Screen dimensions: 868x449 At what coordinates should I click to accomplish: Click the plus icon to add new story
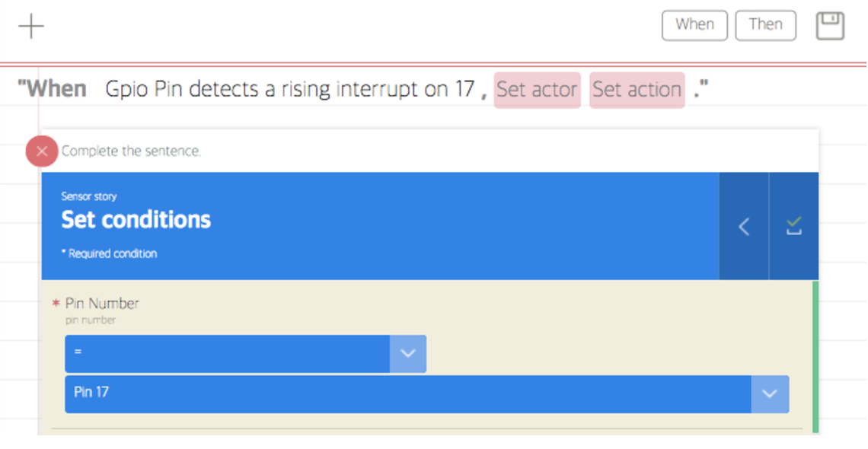[x=31, y=26]
